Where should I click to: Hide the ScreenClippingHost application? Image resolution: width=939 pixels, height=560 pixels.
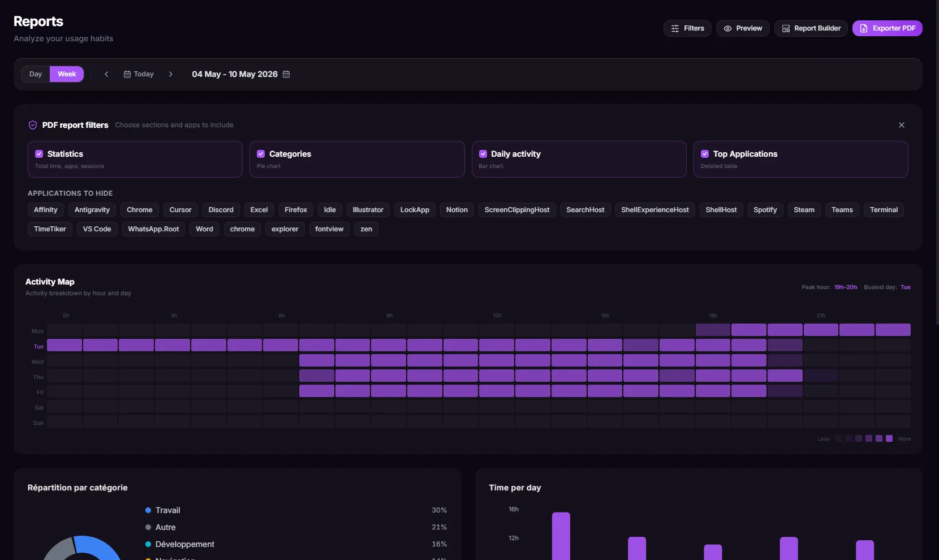pos(517,210)
